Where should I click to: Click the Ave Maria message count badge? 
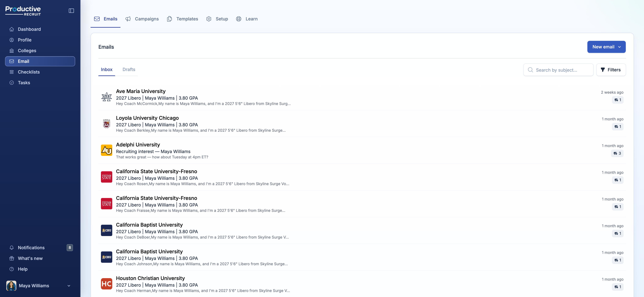[x=617, y=100]
